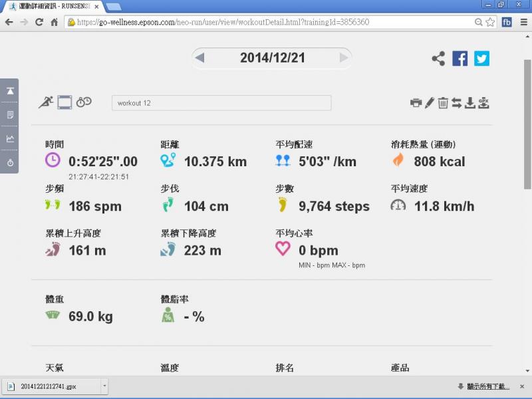The width and height of the screenshot is (532, 399).
Task: Show all downloads link
Action: point(487,386)
